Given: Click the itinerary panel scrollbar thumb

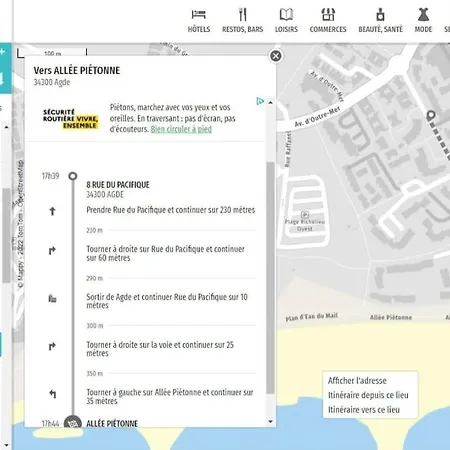Looking at the screenshot, I should pyautogui.click(x=270, y=277).
